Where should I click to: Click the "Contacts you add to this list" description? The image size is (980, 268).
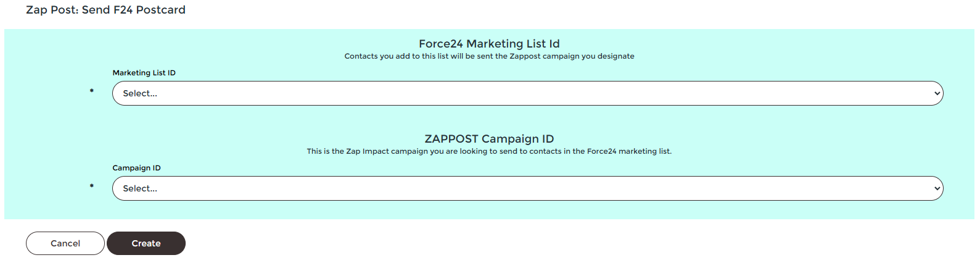click(x=489, y=56)
